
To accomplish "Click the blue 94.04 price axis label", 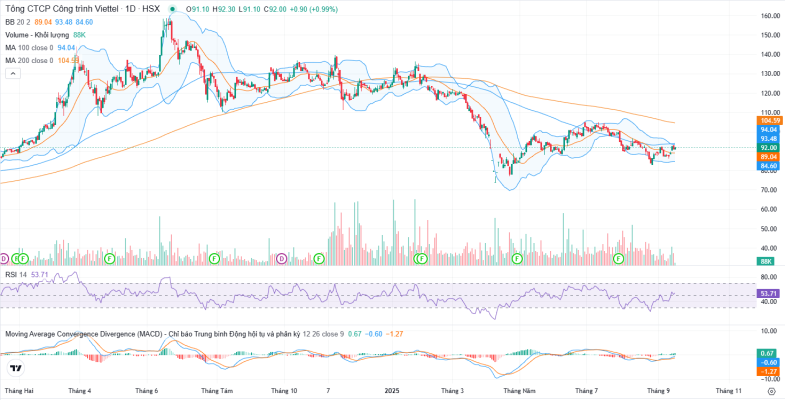I will (x=768, y=130).
